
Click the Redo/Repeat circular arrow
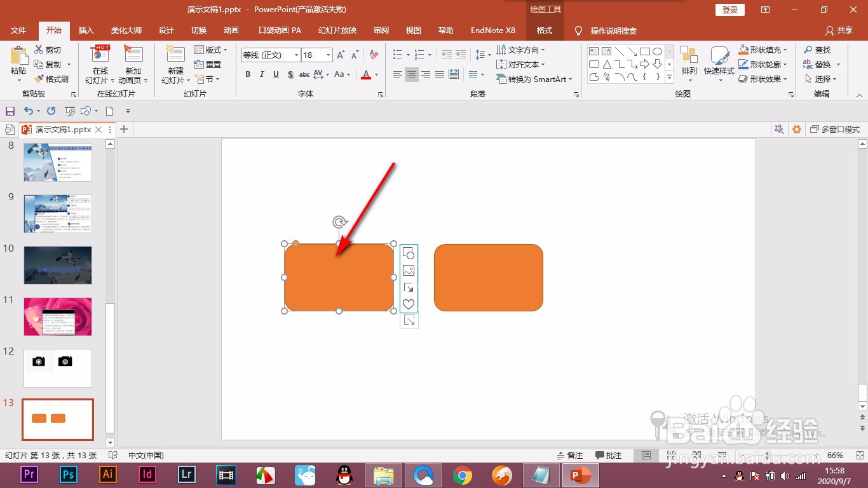51,111
